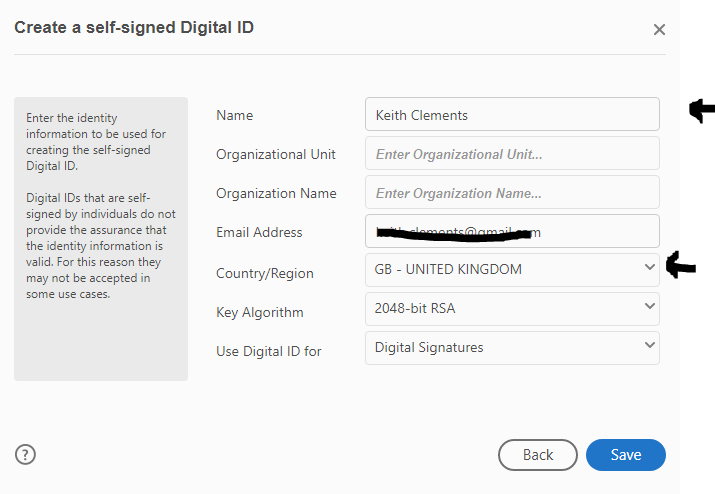Click the chevron arrow of Key Algorithm

click(x=650, y=306)
